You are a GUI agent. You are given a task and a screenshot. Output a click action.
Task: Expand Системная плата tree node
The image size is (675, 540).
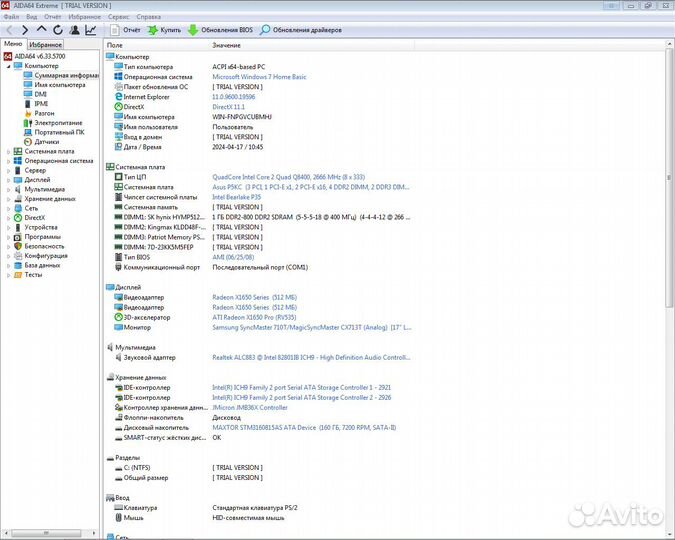point(8,152)
